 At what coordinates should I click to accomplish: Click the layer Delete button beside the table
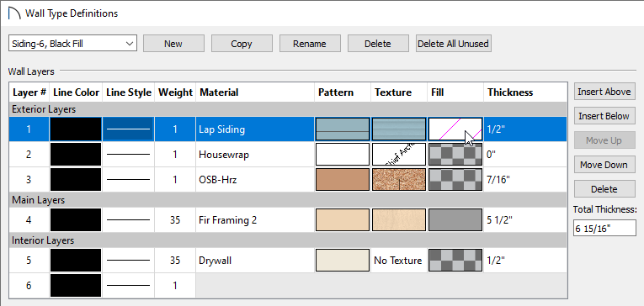604,189
